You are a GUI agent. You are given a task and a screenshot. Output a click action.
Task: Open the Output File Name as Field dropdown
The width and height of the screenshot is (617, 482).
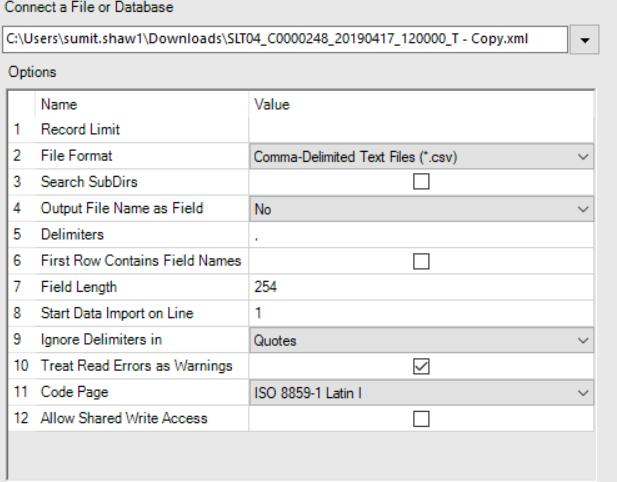[583, 209]
